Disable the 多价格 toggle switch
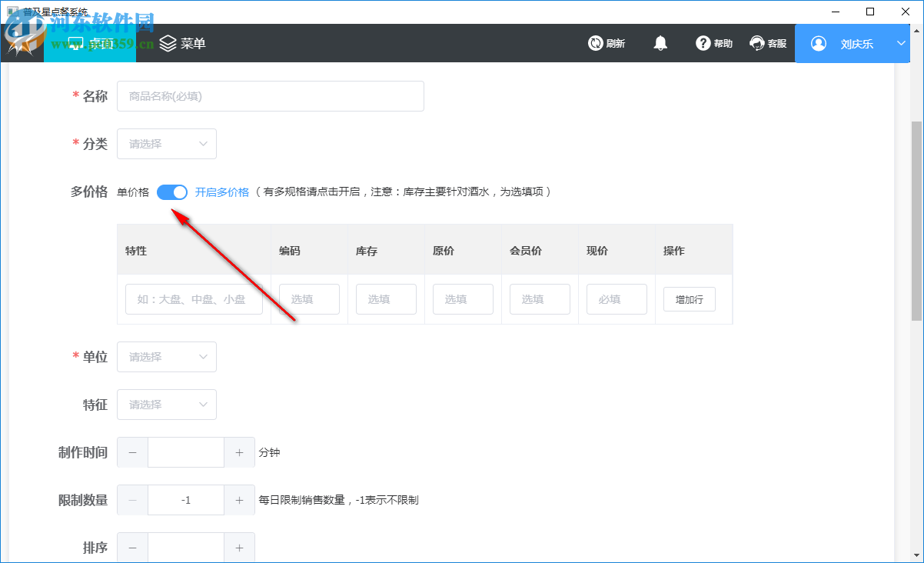This screenshot has height=563, width=924. point(172,192)
